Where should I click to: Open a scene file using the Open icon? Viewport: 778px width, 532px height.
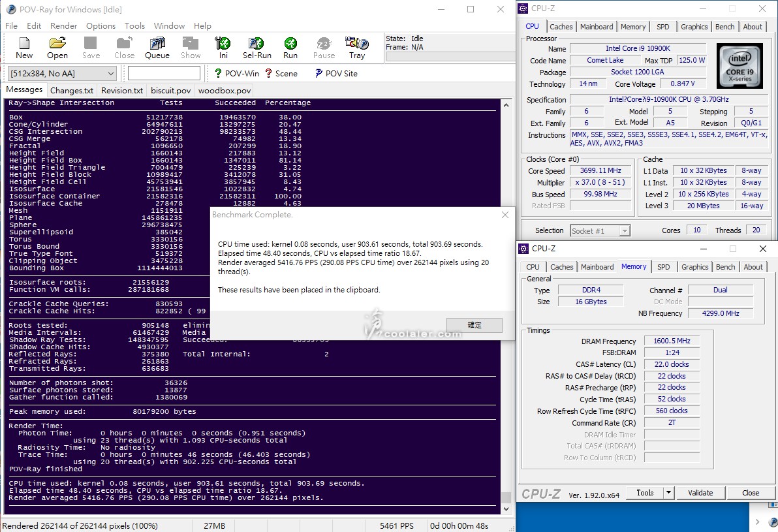click(57, 48)
